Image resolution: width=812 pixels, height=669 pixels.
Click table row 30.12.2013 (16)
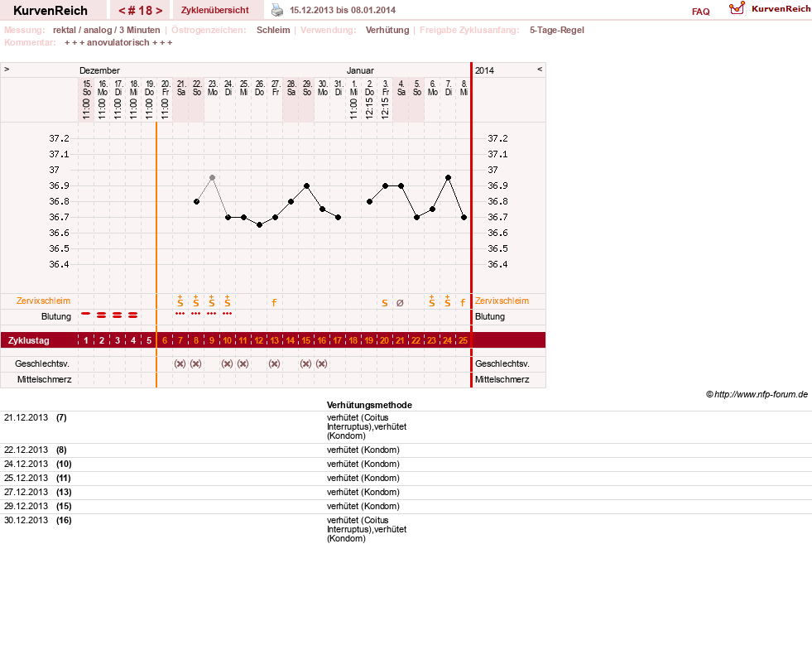[x=406, y=530]
